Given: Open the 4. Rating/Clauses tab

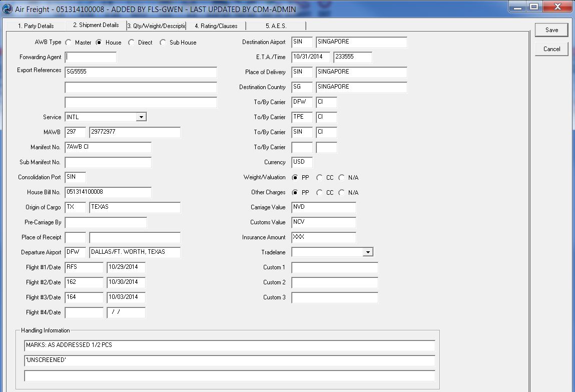Looking at the screenshot, I should [x=216, y=26].
